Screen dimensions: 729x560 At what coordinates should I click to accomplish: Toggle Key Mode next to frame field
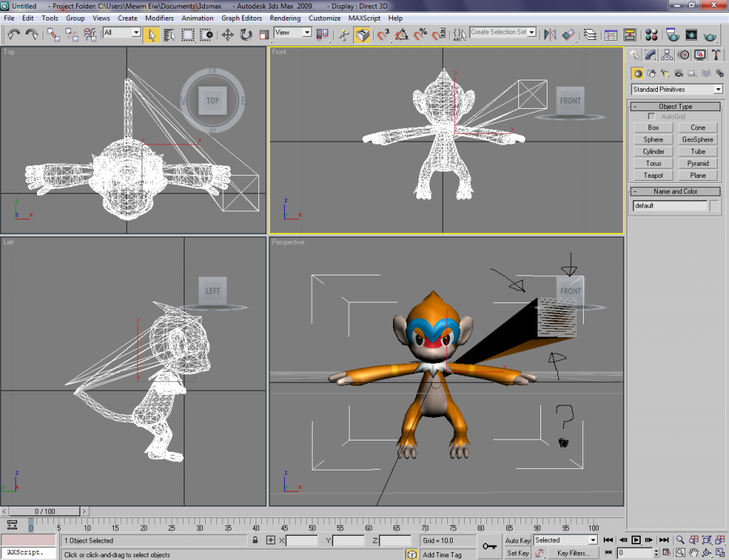click(x=608, y=553)
